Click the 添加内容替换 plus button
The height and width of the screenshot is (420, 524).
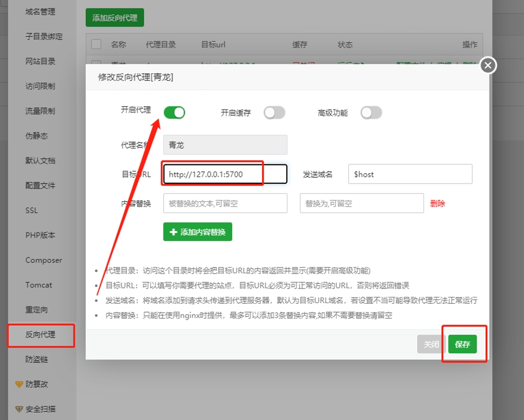198,232
